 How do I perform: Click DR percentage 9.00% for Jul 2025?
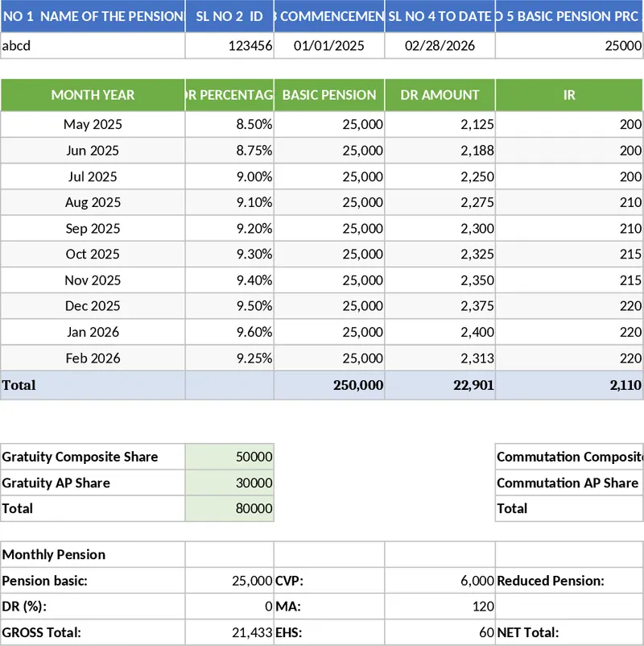pos(229,177)
